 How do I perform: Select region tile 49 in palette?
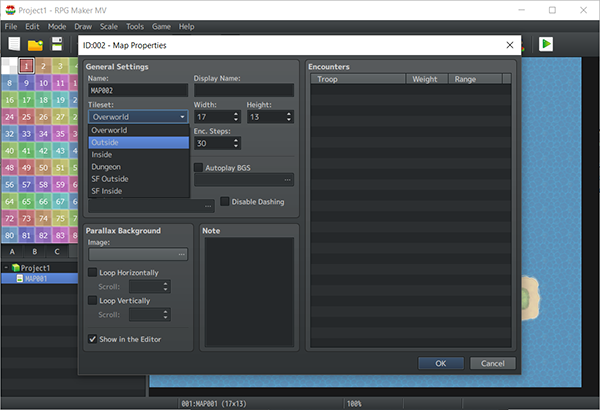(26, 168)
